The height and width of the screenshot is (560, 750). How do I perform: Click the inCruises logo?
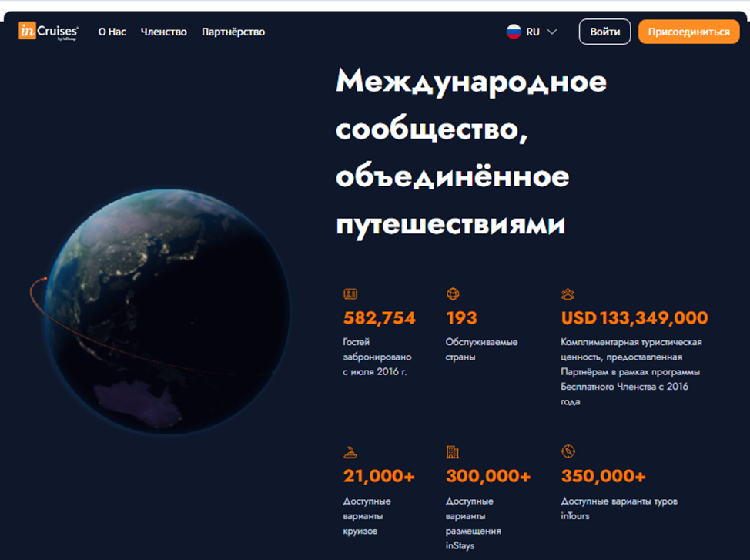(x=49, y=32)
